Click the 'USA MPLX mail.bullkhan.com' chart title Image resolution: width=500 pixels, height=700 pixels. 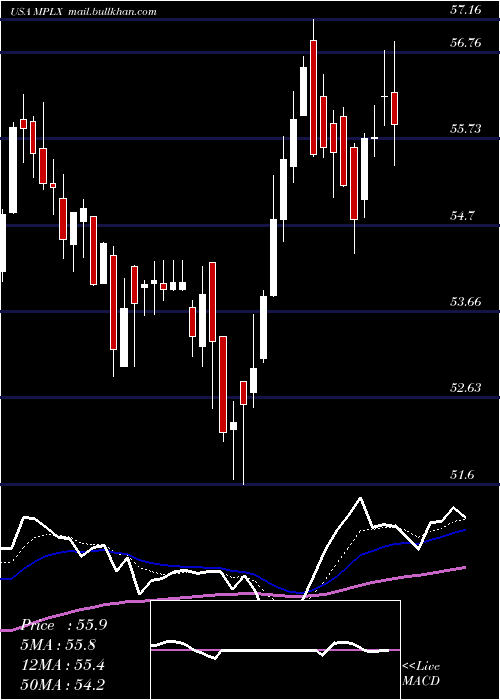[x=84, y=11]
